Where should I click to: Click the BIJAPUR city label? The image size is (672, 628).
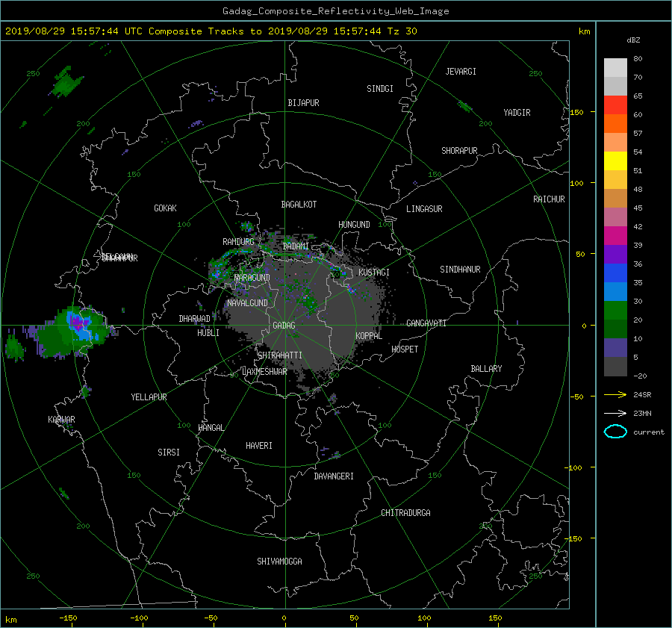(303, 103)
